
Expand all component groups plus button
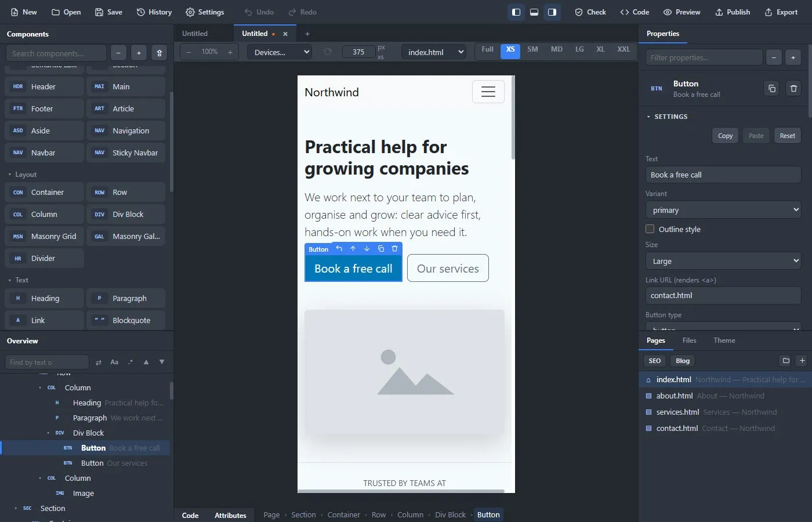(x=139, y=53)
